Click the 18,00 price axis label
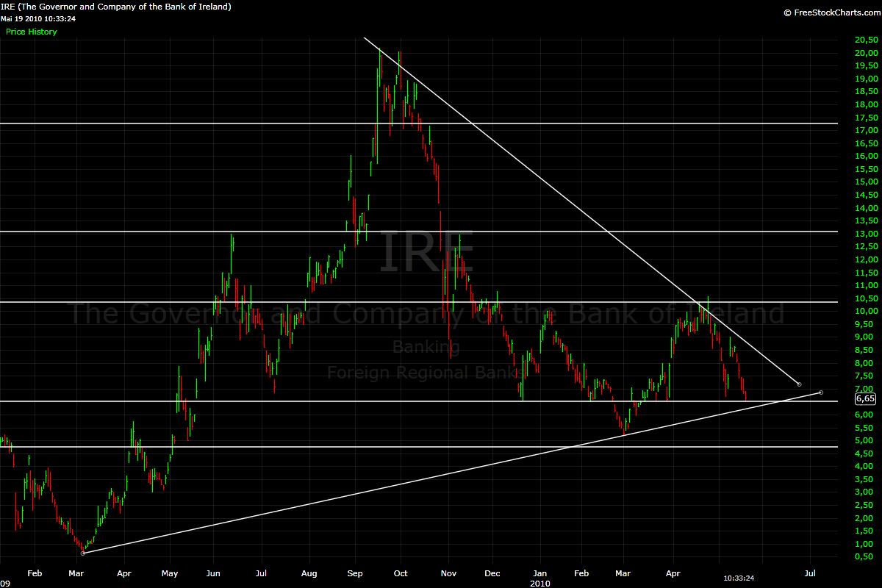Image resolution: width=882 pixels, height=588 pixels. click(865, 104)
